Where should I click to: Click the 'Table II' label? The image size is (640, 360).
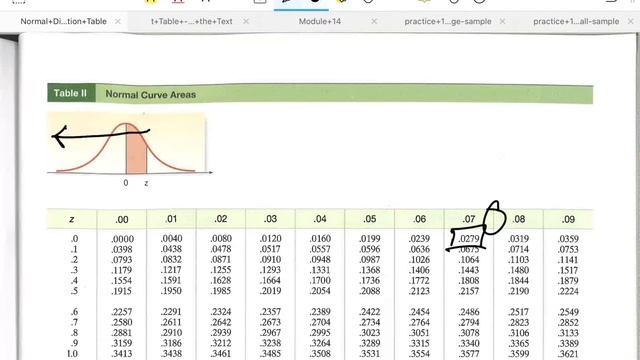[x=71, y=93]
